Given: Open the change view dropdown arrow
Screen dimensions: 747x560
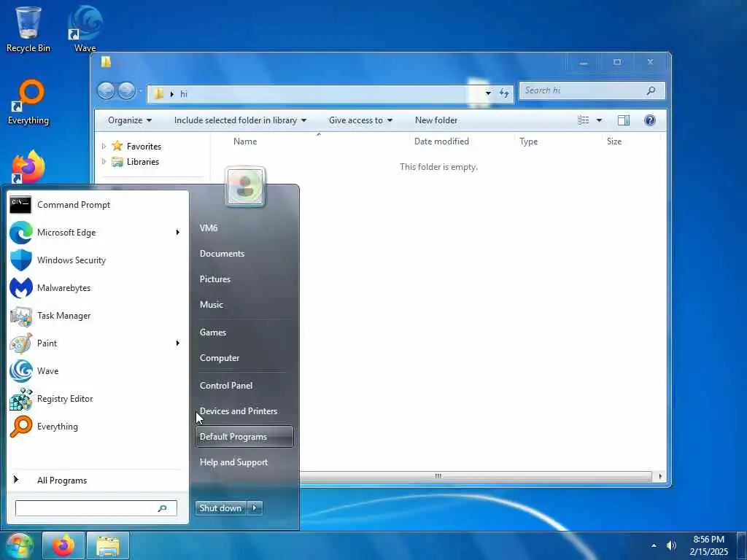Looking at the screenshot, I should pos(599,120).
